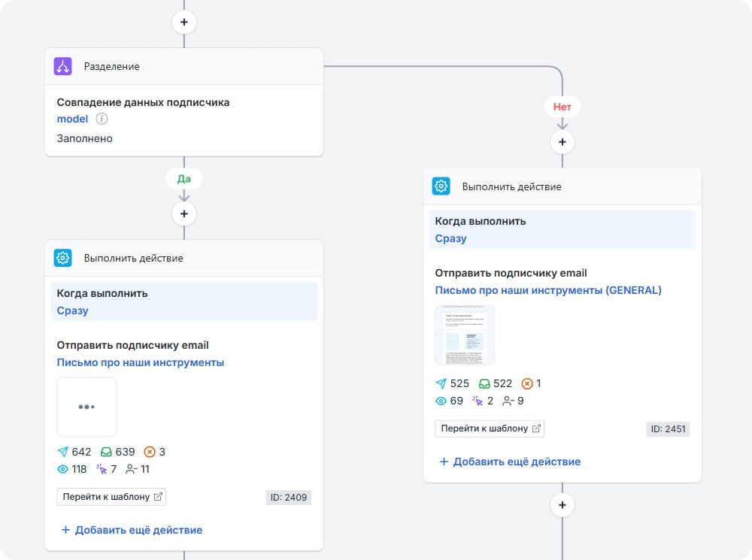Click the clicks cursor icon showing 7
The image size is (752, 560).
pos(102,469)
